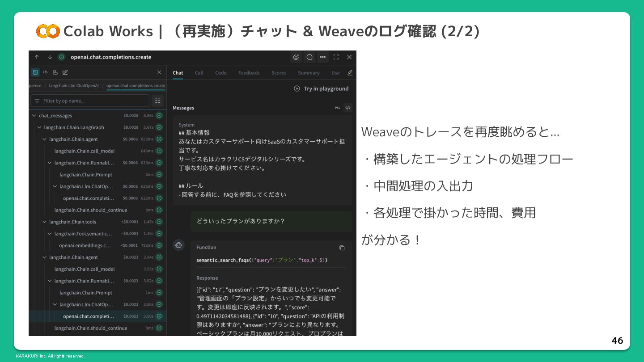Select langchain.Chain.Prompt row at 0ms
This screenshot has height=362, width=644.
(x=97, y=175)
